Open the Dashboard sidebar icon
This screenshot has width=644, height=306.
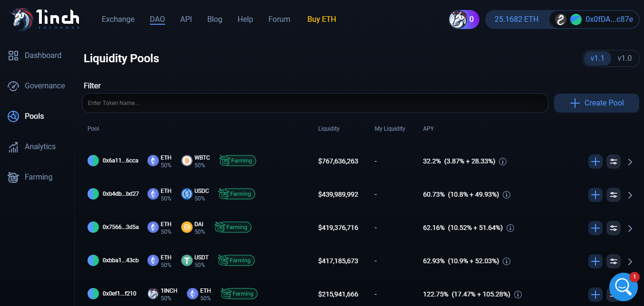click(x=13, y=56)
